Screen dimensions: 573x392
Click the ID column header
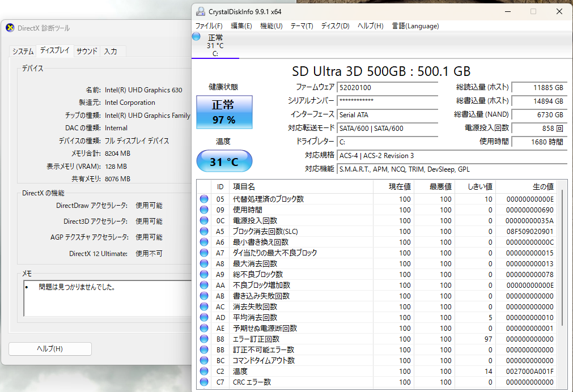coord(220,187)
